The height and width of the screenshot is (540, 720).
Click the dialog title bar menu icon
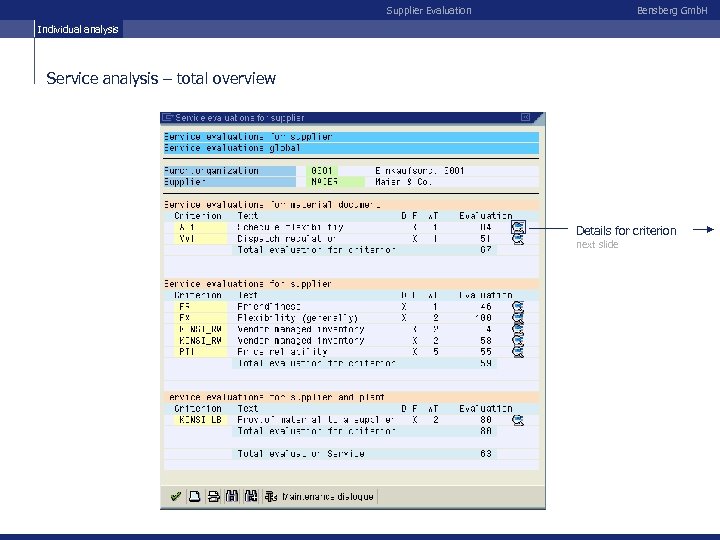[167, 118]
